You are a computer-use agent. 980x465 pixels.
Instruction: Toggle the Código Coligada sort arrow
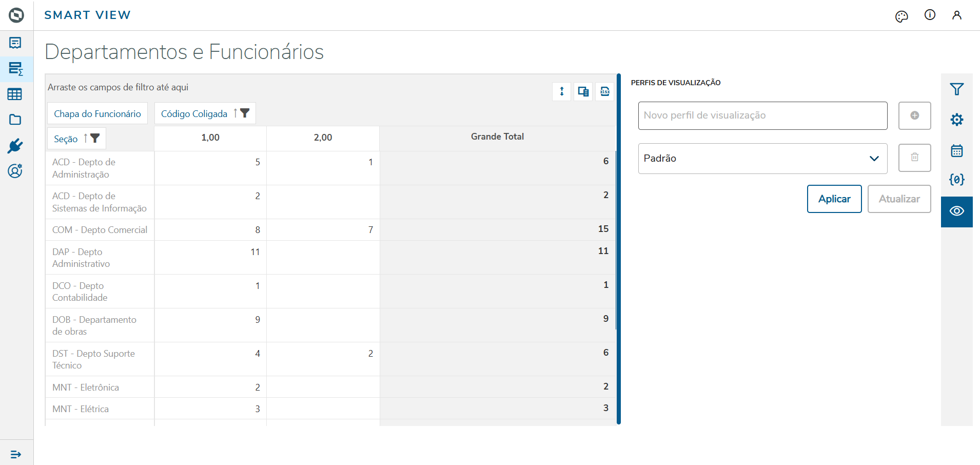tap(235, 113)
